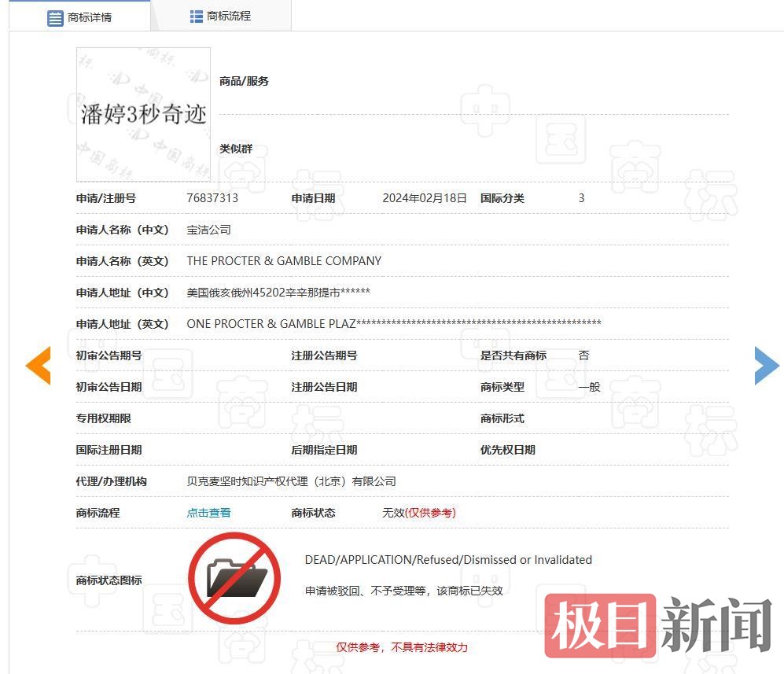This screenshot has width=784, height=674.
Task: Click the list icon on 商标详情 tab
Action: (55, 17)
